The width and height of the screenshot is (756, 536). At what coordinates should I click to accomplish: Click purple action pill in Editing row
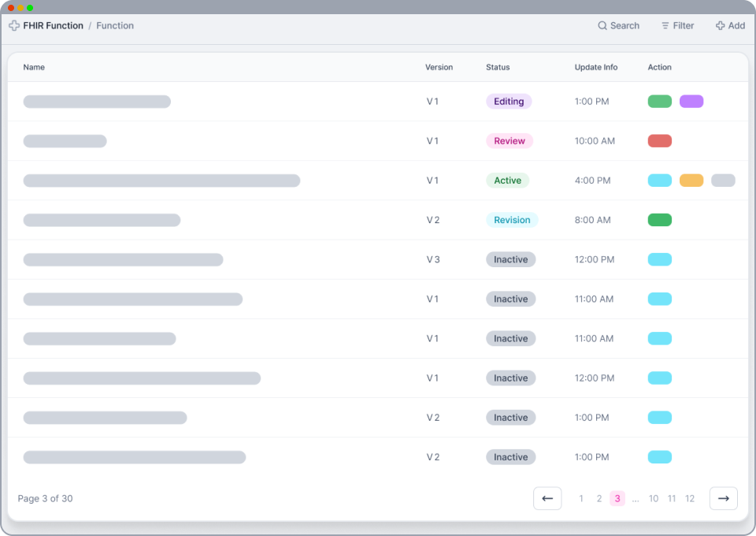(691, 102)
